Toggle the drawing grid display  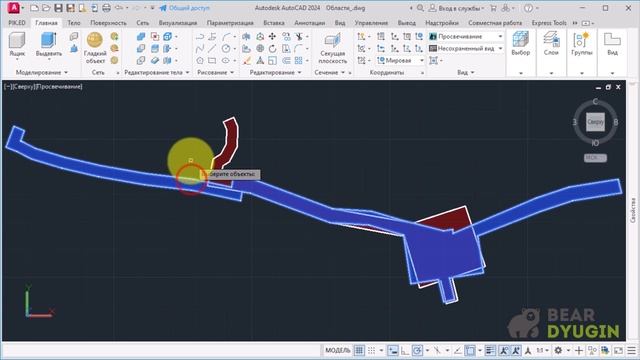pos(359,350)
